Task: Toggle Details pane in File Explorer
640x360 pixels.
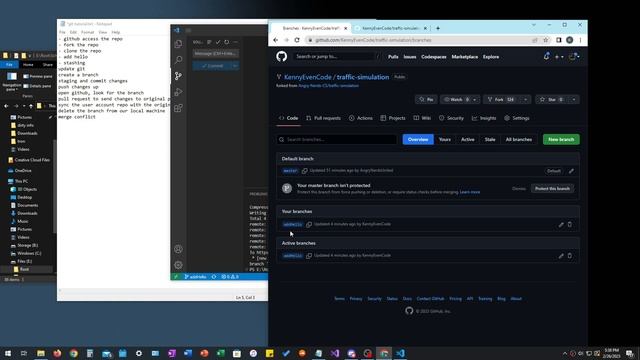Action: pyautogui.click(x=38, y=86)
